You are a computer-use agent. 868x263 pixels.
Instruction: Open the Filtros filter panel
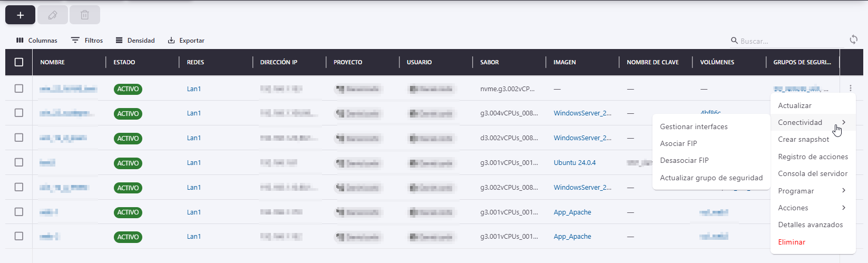click(x=87, y=41)
